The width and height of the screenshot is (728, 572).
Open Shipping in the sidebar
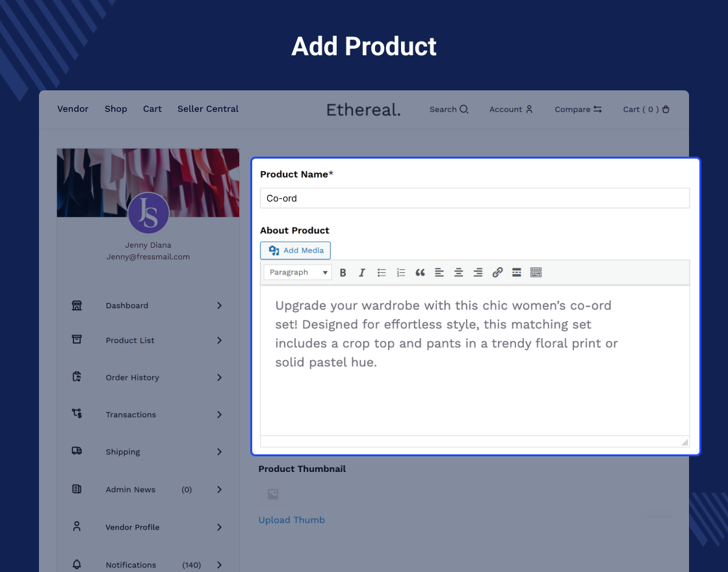pyautogui.click(x=123, y=452)
